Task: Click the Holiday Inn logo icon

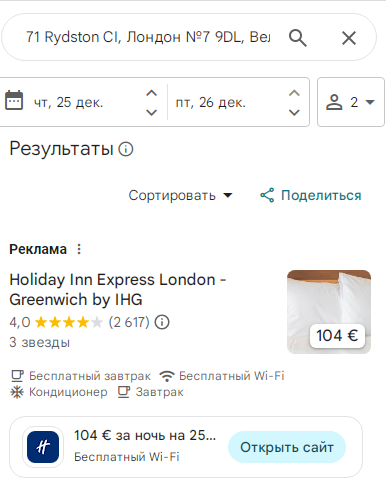Action: pyautogui.click(x=43, y=447)
